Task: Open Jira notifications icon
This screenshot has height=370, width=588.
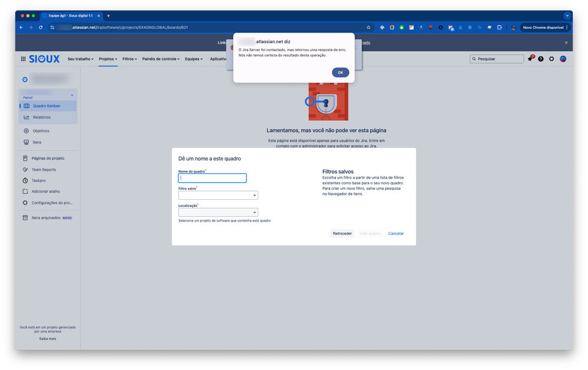Action: [530, 58]
